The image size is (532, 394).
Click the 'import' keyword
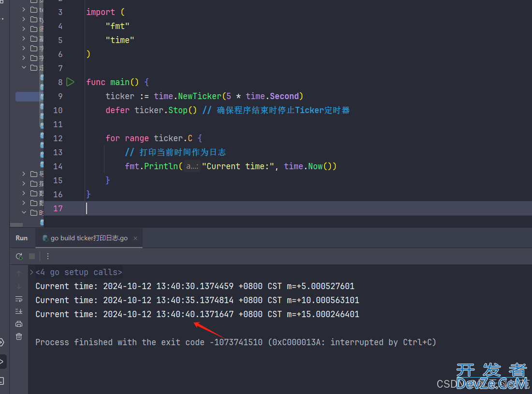(x=101, y=12)
